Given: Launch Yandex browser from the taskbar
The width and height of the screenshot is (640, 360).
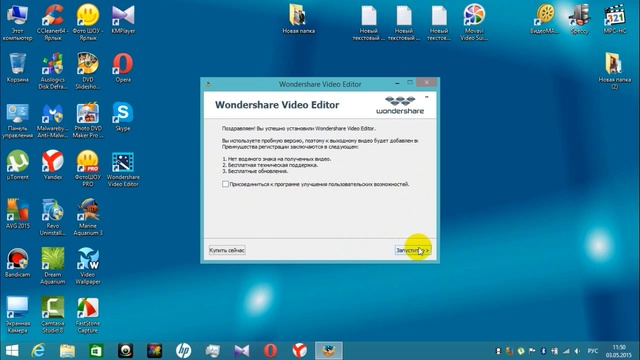Looking at the screenshot, I should pos(299,351).
